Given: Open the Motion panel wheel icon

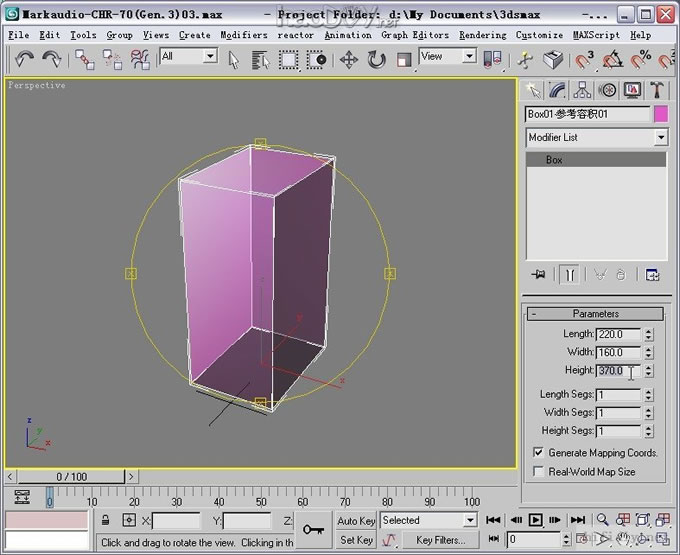Looking at the screenshot, I should [x=607, y=90].
